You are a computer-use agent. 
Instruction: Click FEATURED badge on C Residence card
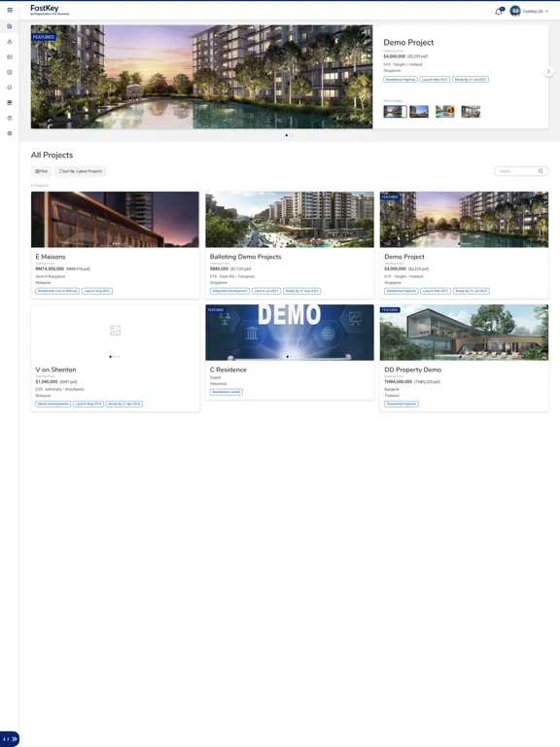pyautogui.click(x=216, y=309)
